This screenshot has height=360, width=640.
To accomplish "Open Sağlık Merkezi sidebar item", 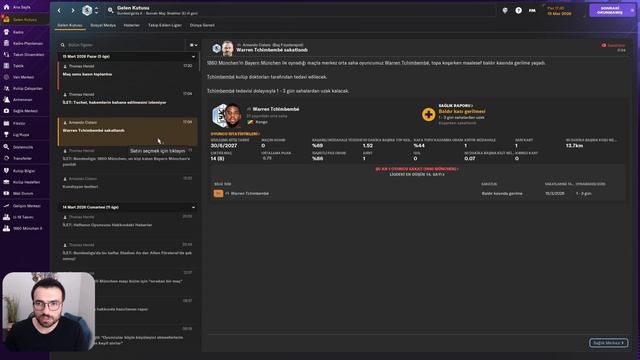I will 25,111.
